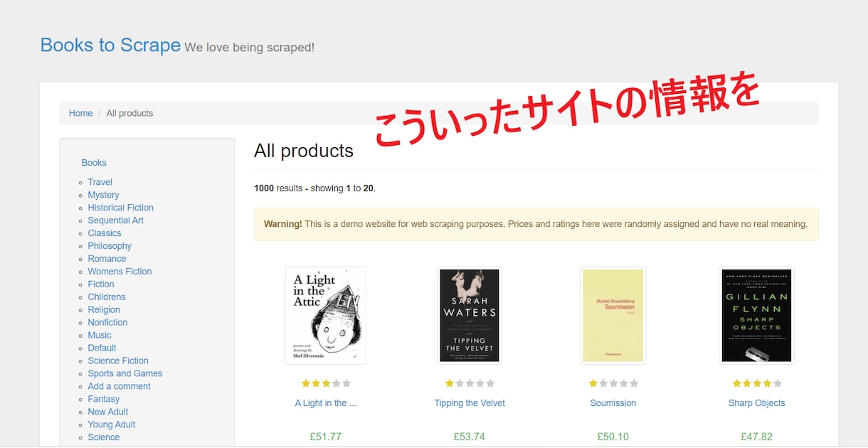Select the Mystery category

(103, 195)
